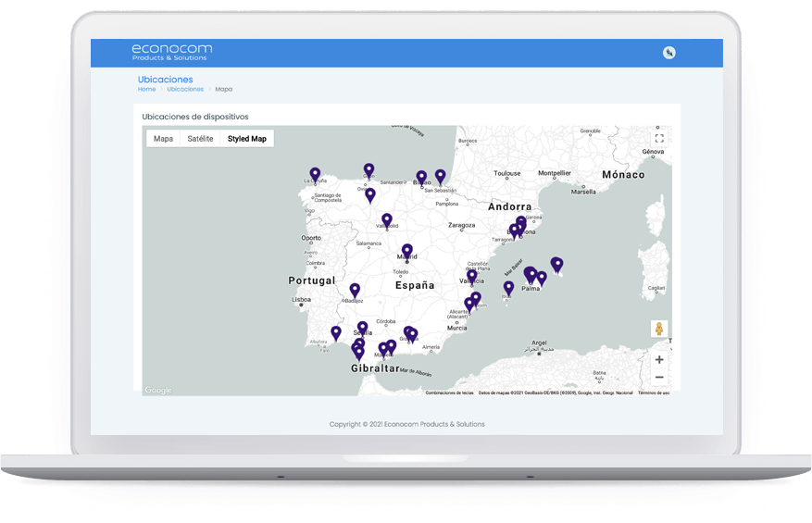This screenshot has width=812, height=523.
Task: Open the Badajoz location marker
Action: 355,290
